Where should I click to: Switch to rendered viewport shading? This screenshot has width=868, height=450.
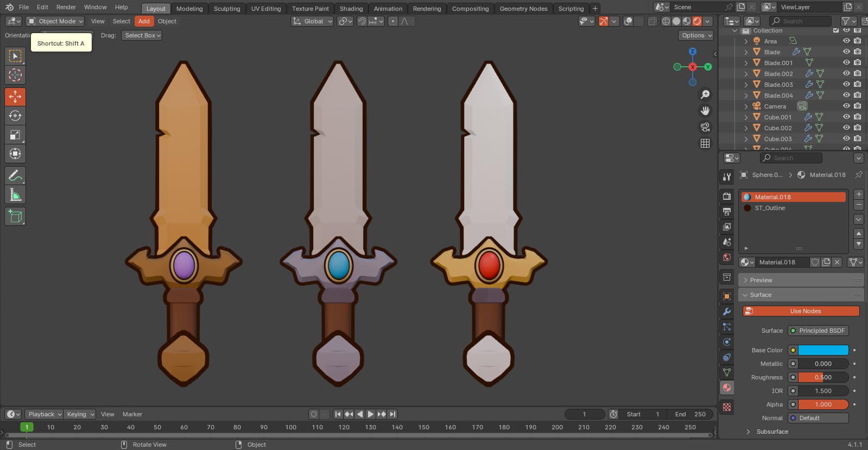[697, 21]
